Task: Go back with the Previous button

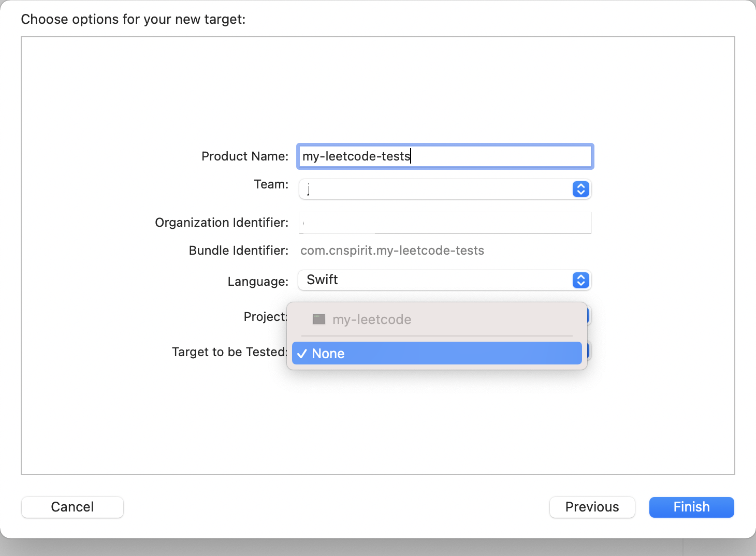Action: [x=592, y=507]
